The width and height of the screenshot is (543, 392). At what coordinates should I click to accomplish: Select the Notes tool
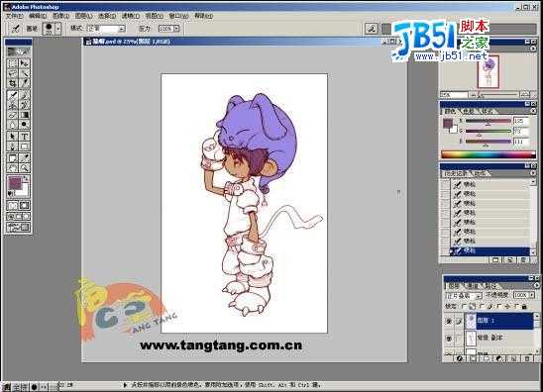[13, 158]
